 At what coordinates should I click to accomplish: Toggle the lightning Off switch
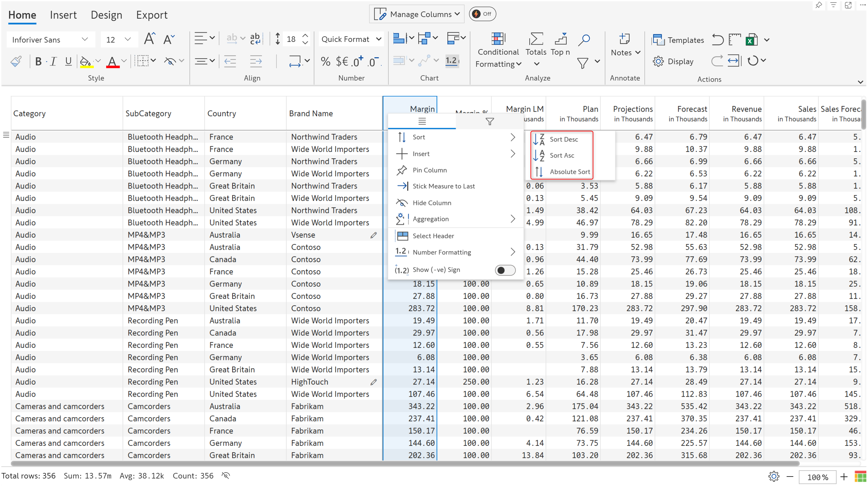click(482, 14)
